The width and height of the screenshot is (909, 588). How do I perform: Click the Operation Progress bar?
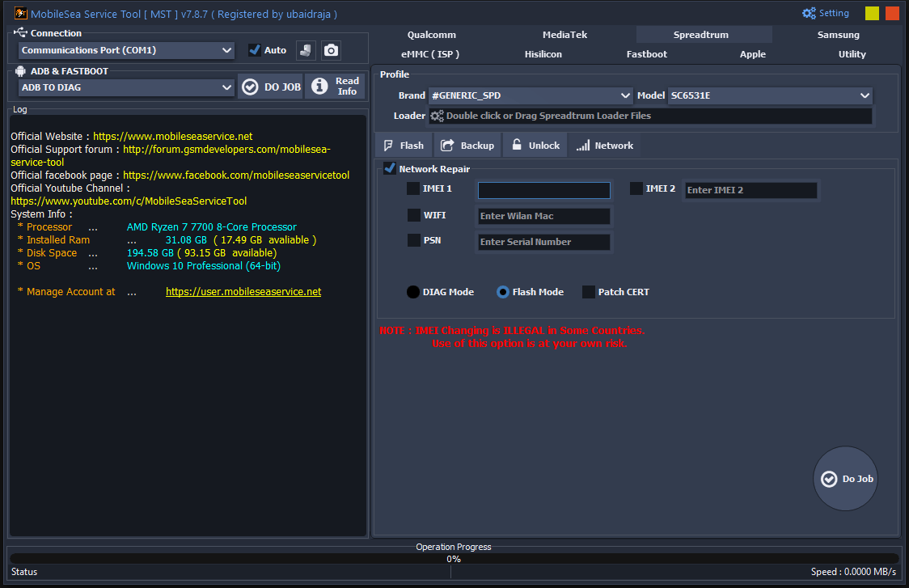(x=453, y=558)
